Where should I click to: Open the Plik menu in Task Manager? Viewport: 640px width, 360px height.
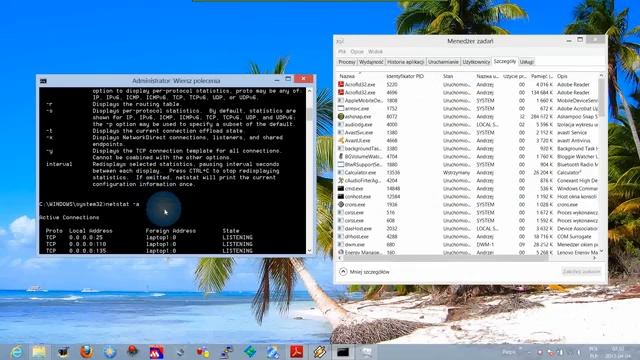point(342,52)
